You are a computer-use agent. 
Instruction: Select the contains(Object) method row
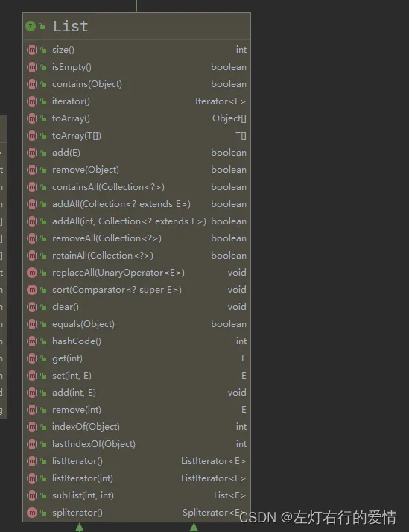pos(136,84)
